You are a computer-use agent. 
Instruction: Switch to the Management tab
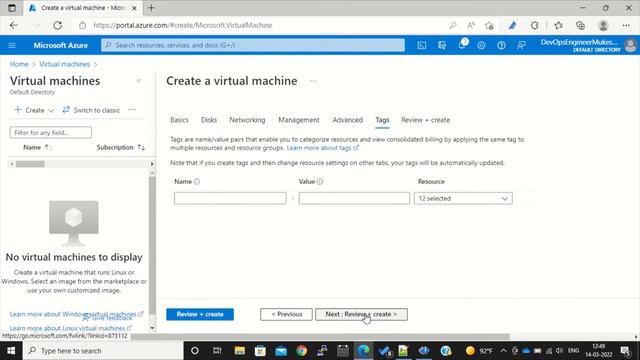[x=299, y=120]
